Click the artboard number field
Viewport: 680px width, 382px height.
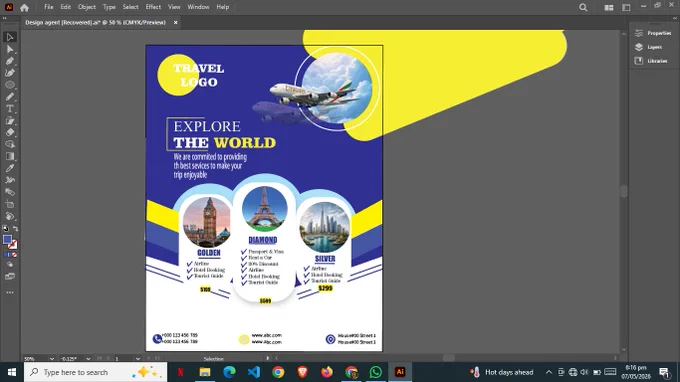click(124, 359)
